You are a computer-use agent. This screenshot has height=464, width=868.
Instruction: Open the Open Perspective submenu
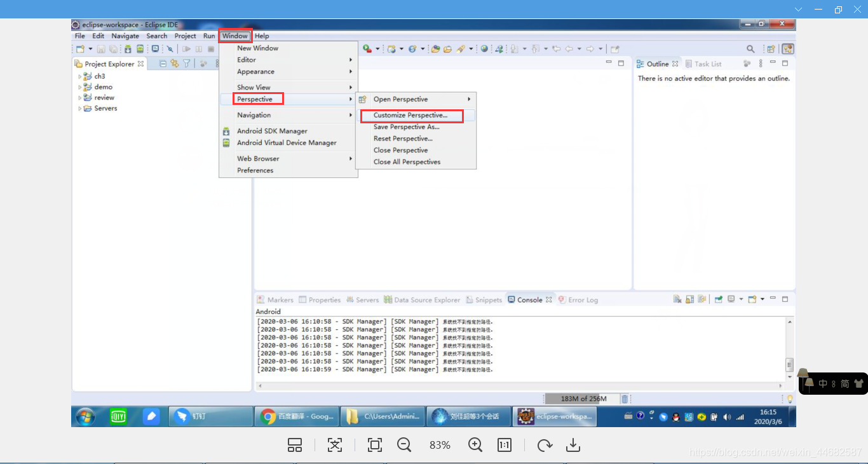click(x=415, y=99)
